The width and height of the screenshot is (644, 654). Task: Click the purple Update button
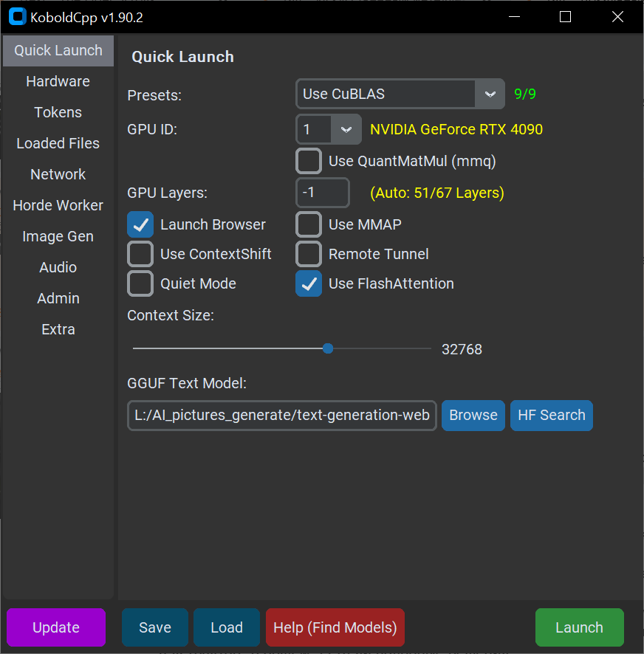pos(56,627)
